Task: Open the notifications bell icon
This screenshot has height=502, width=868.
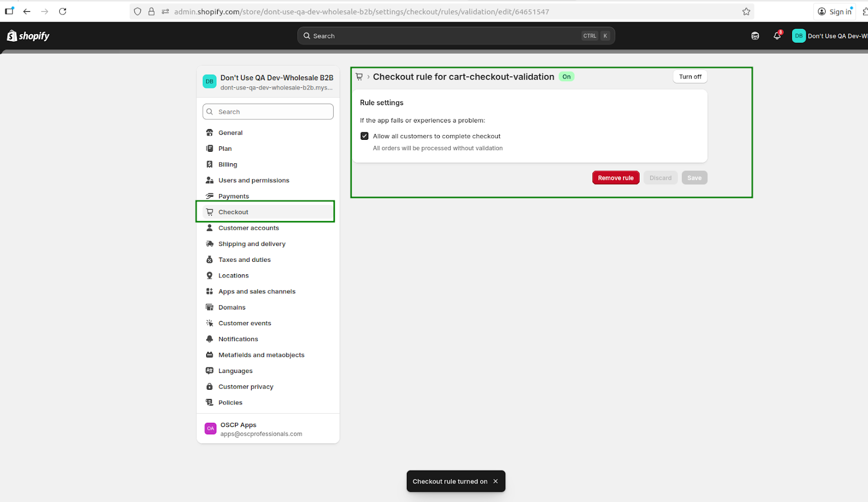Action: point(777,36)
